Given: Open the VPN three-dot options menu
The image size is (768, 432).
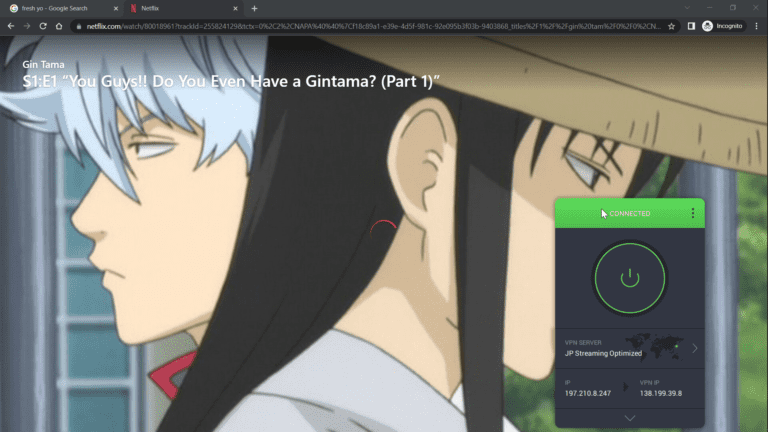Looking at the screenshot, I should tap(693, 213).
